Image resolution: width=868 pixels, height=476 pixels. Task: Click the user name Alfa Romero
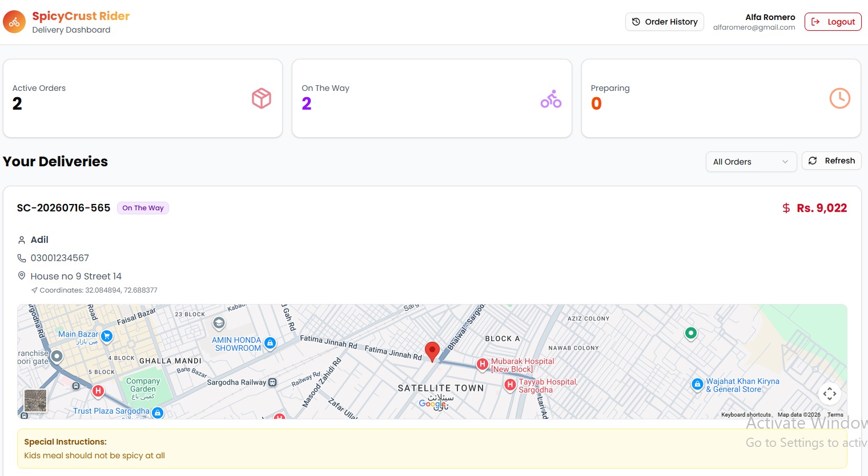[x=770, y=17]
